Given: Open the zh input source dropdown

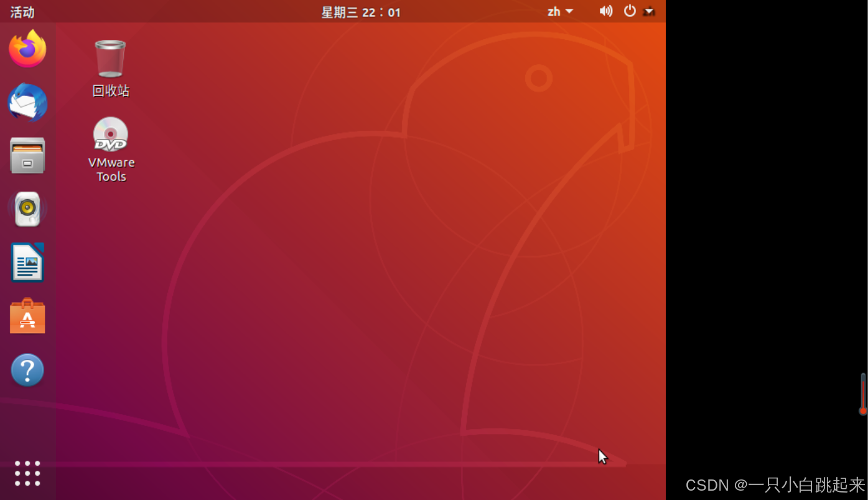Looking at the screenshot, I should (x=560, y=11).
